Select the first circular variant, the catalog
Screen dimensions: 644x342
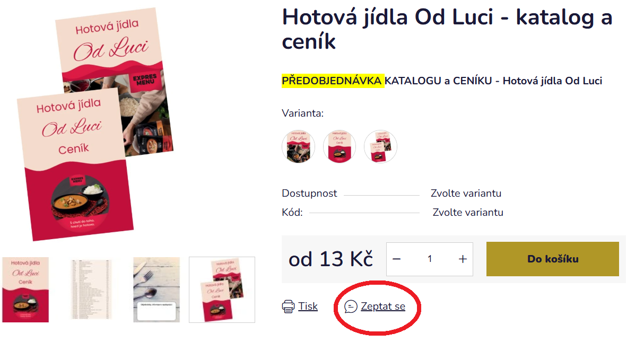point(298,146)
